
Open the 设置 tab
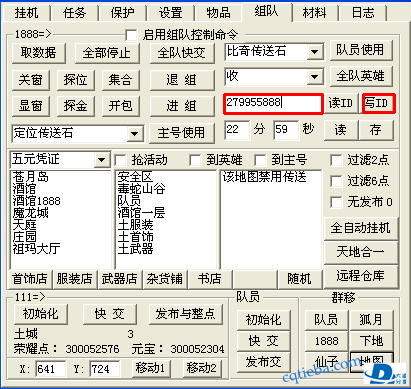171,13
